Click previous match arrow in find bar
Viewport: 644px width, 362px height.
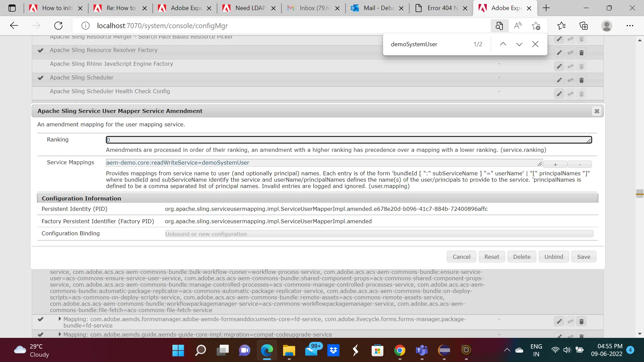click(x=503, y=44)
